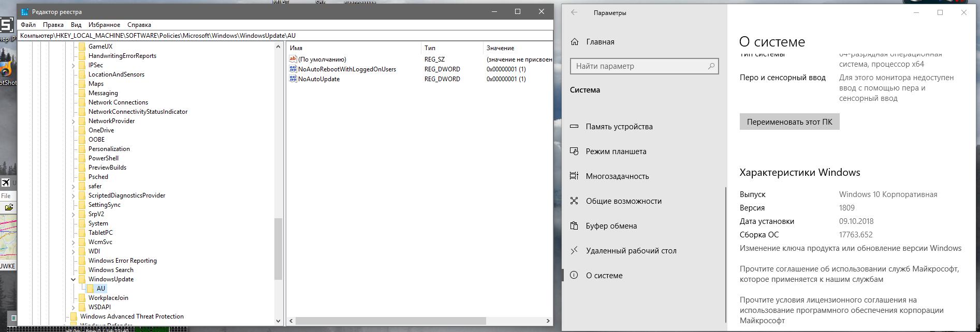Open the Удаленный рабочий стол page
The image size is (980, 332).
[631, 251]
